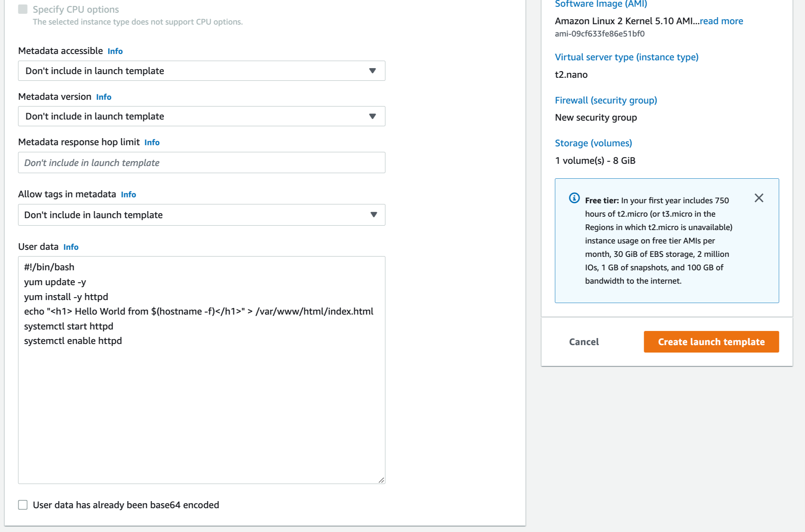Viewport: 805px width, 532px height.
Task: Open the Metadata version dropdown
Action: (x=202, y=116)
